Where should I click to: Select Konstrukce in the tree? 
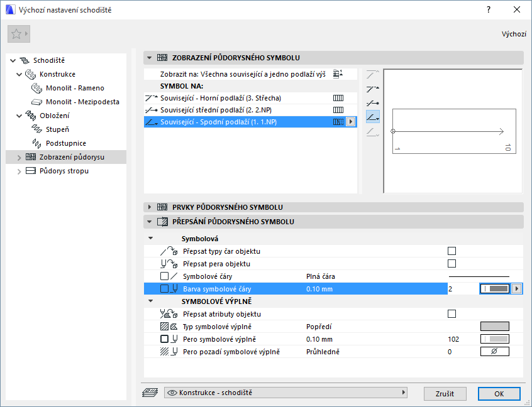coord(57,74)
